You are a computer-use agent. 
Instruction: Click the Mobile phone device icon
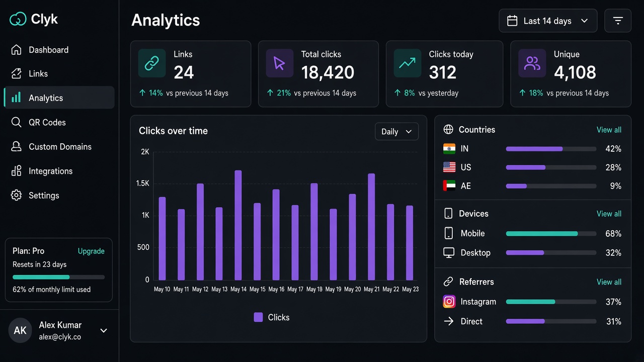(449, 233)
